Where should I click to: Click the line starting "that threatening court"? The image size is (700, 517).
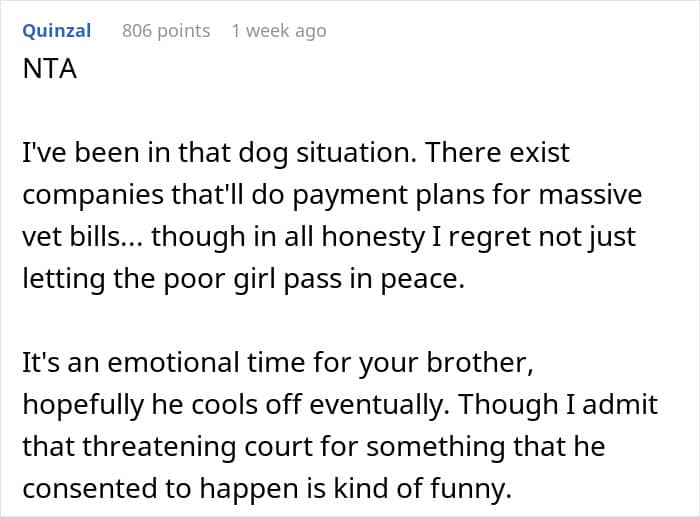click(x=314, y=446)
